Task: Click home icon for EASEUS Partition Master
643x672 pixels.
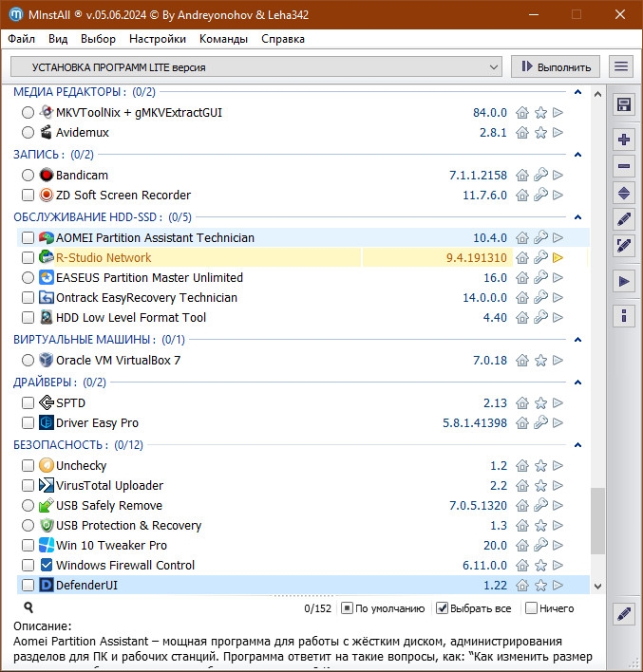Action: (x=522, y=278)
